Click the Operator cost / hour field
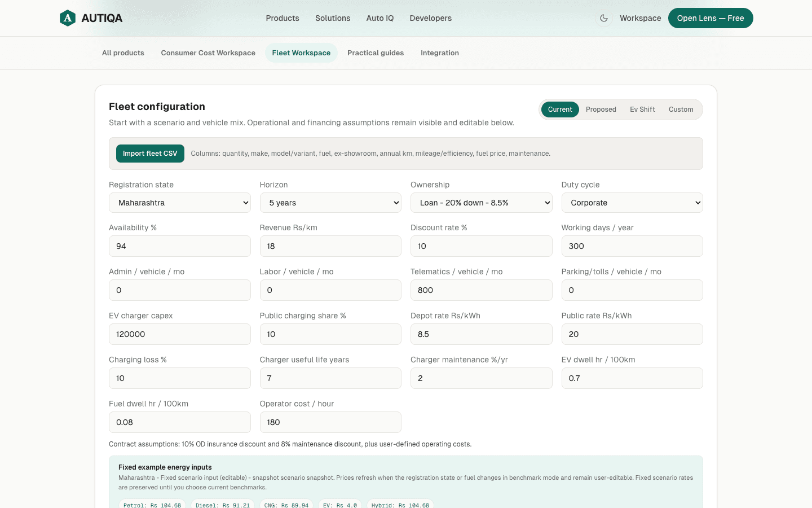 point(330,422)
